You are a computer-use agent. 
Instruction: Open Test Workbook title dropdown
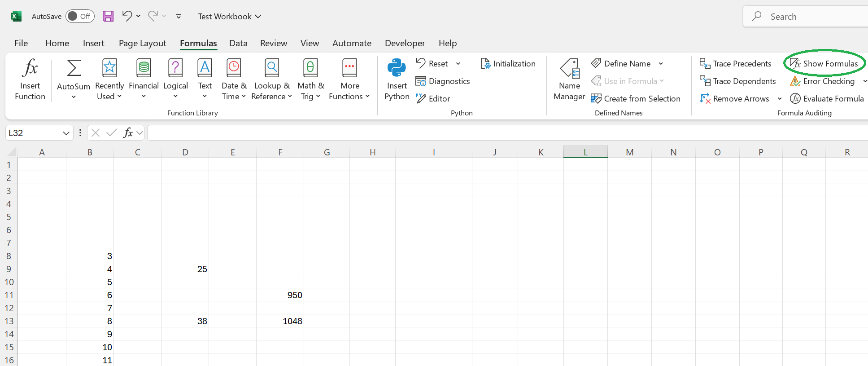(230, 17)
